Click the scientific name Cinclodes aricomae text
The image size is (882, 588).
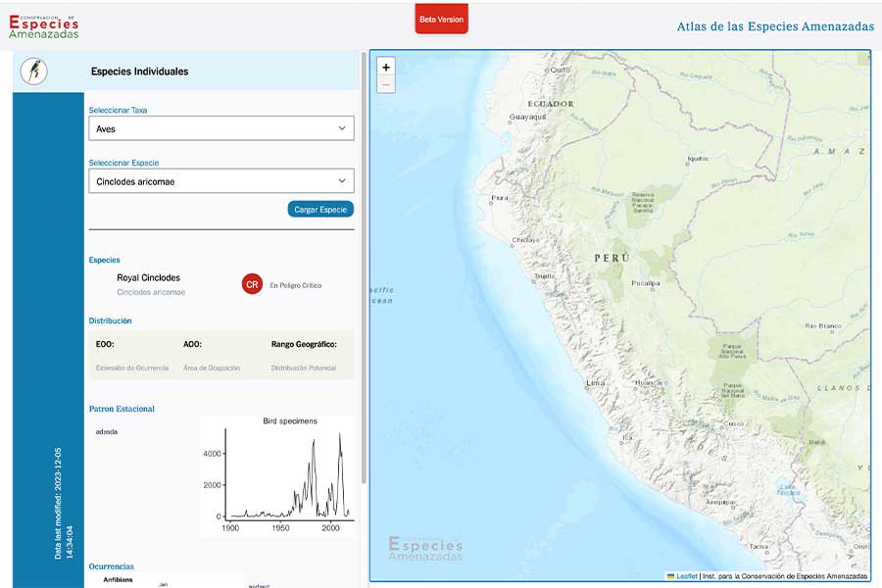tap(151, 292)
